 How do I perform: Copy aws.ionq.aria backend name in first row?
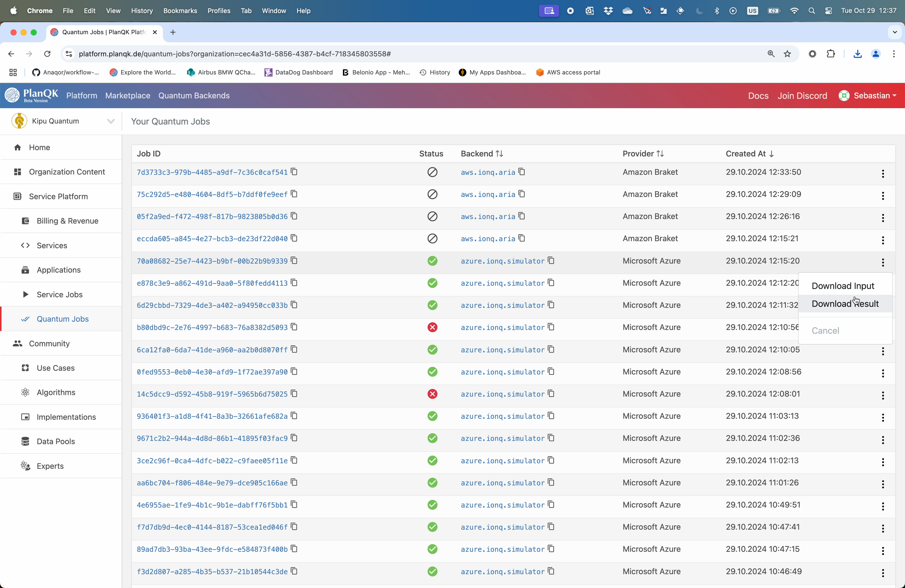click(522, 172)
